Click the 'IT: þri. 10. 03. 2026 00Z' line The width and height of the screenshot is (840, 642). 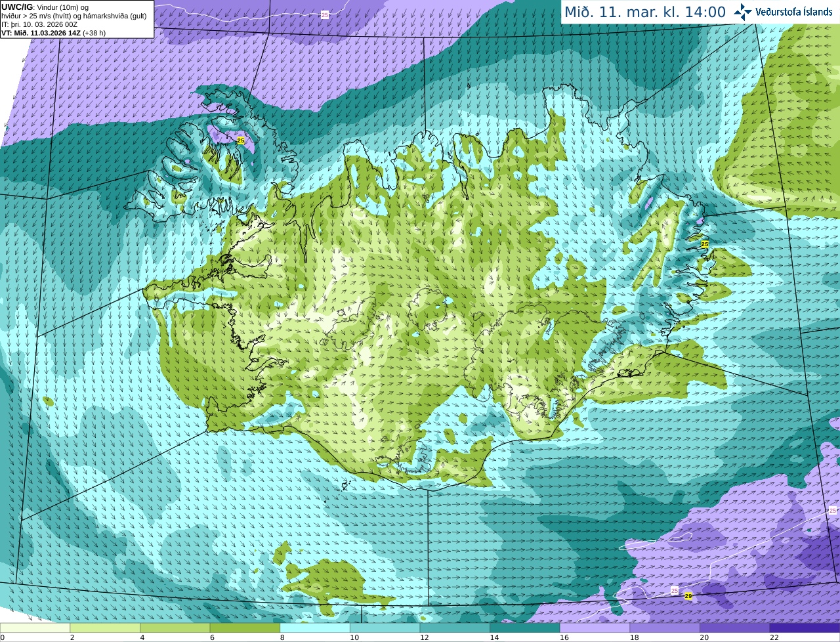click(39, 24)
